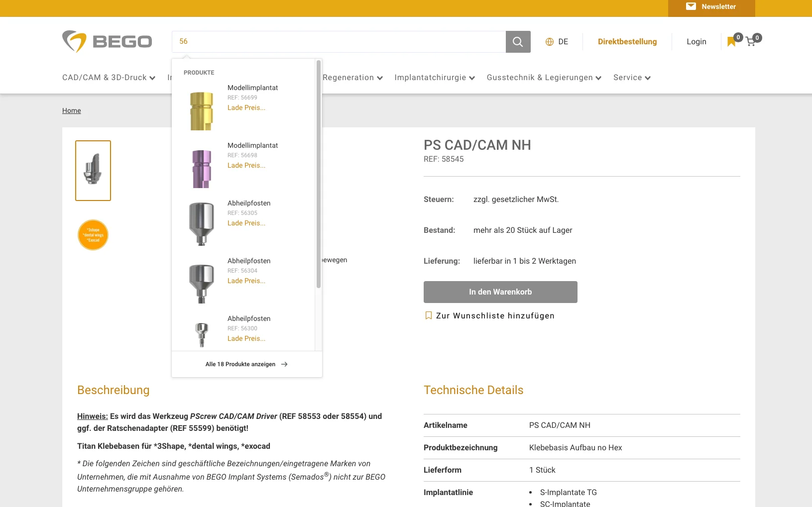
Task: Open the language selector globe icon
Action: click(x=550, y=42)
